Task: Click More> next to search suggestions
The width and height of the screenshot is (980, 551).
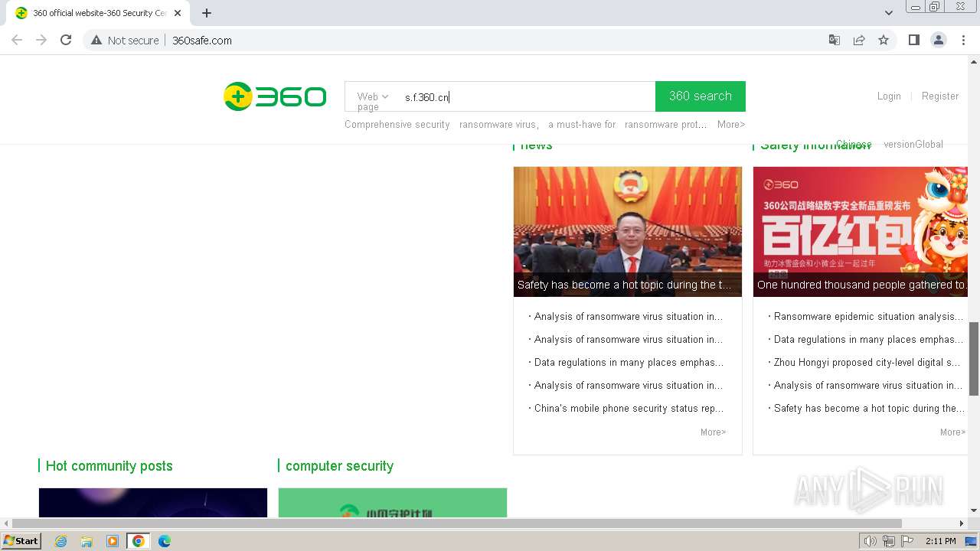Action: (x=731, y=125)
